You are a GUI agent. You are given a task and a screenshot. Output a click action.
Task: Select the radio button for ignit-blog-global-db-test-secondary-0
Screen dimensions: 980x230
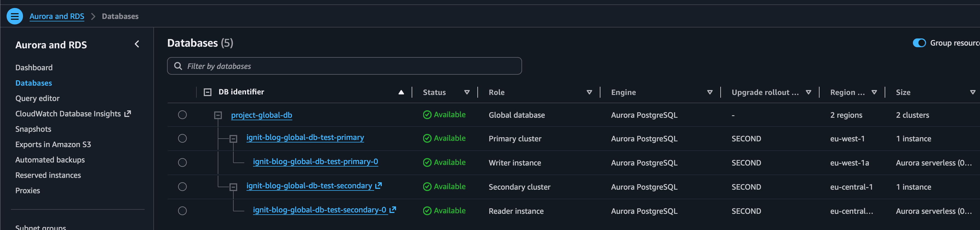pyautogui.click(x=183, y=211)
